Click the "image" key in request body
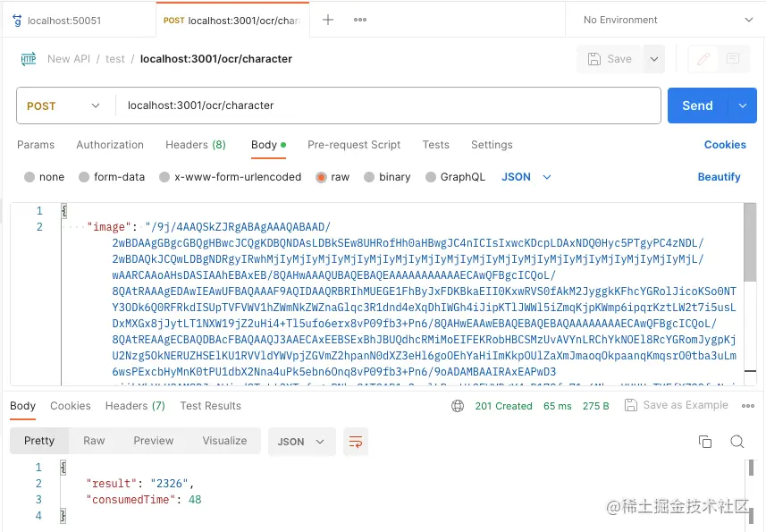This screenshot has height=532, width=766. pos(109,227)
